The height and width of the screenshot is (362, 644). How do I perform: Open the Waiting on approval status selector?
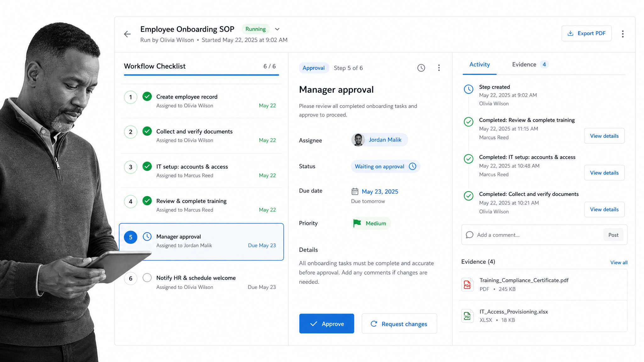[x=385, y=166]
